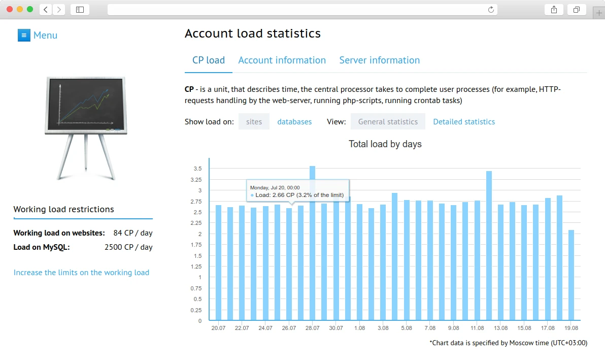Show all open tabs icon

[x=577, y=9]
